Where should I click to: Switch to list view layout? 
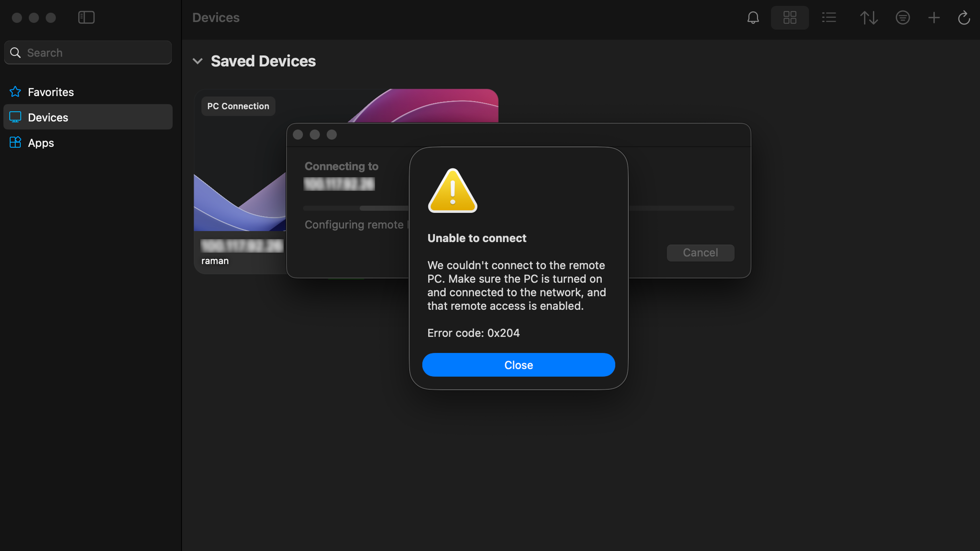tap(829, 18)
